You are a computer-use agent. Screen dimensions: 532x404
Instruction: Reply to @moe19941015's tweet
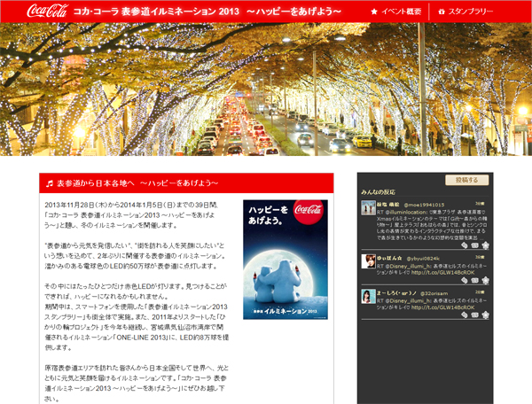point(464,245)
